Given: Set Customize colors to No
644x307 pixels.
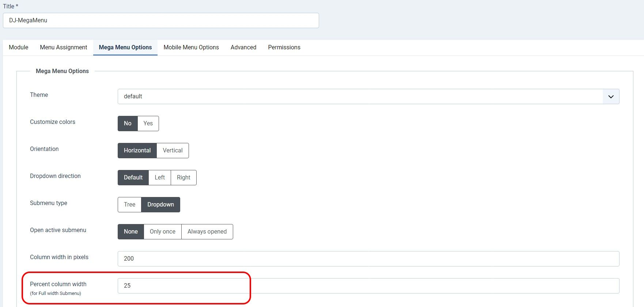Looking at the screenshot, I should (128, 124).
